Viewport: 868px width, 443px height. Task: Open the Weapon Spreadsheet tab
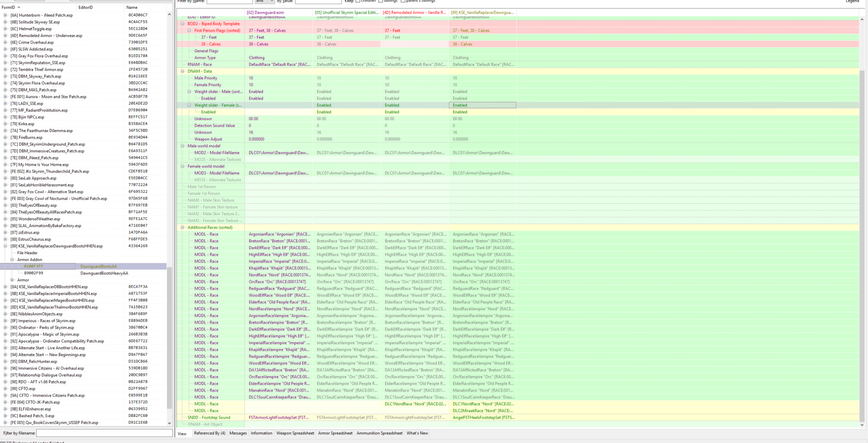pyautogui.click(x=295, y=433)
